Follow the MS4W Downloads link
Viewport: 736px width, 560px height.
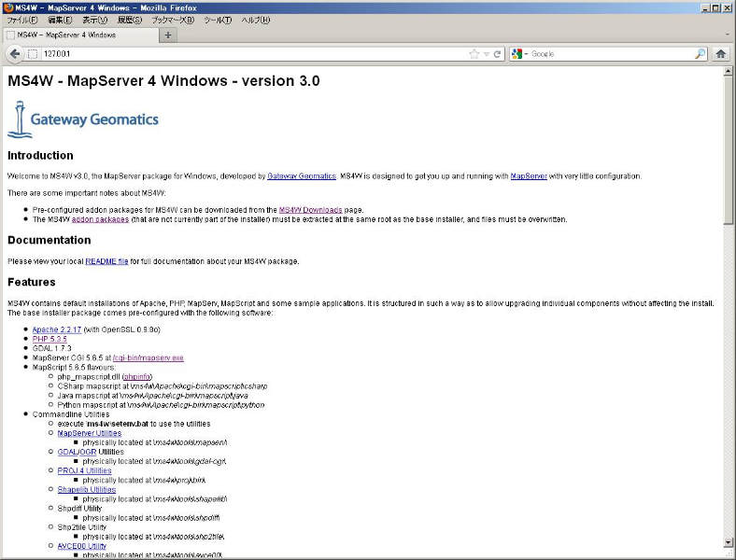point(310,210)
